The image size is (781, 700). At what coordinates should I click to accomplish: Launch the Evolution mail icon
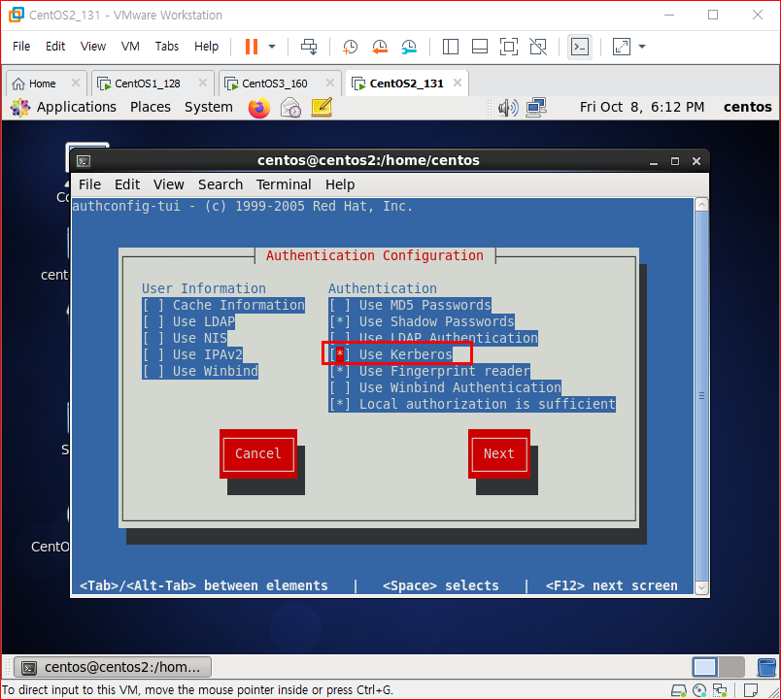pos(290,108)
